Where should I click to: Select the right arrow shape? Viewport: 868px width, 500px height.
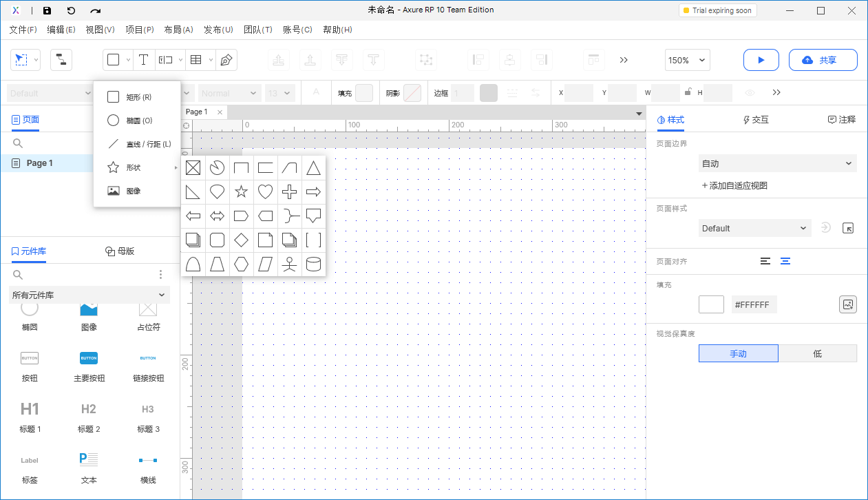(313, 191)
